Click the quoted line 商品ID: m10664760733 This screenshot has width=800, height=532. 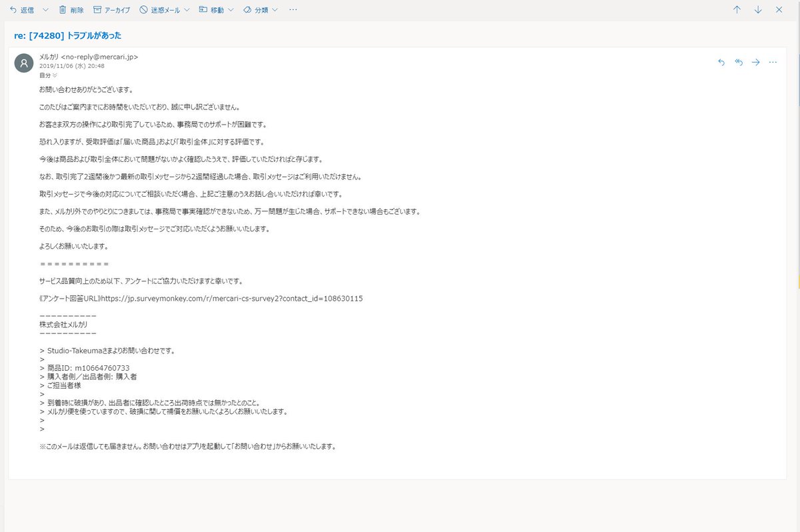click(88, 368)
